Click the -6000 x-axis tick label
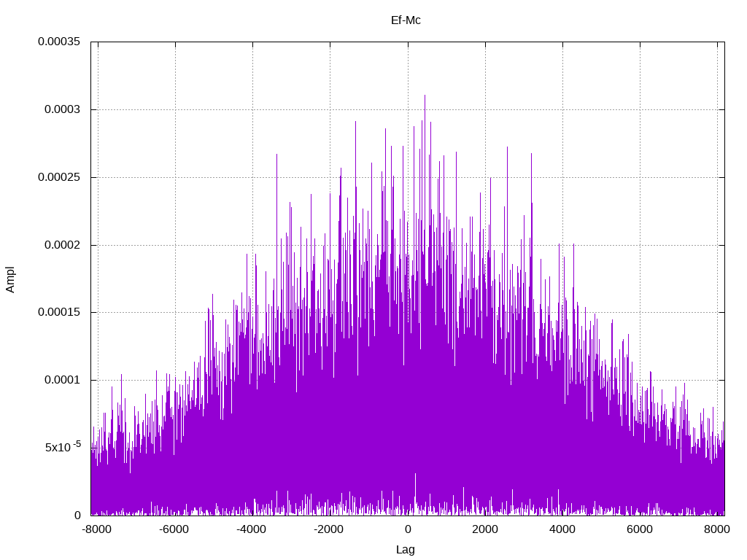The width and height of the screenshot is (747, 560). 174,529
